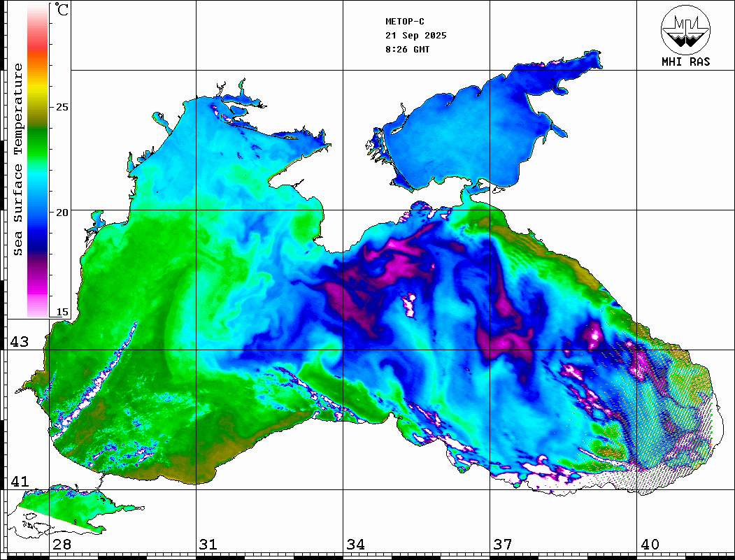Click the longitude label 37
This screenshot has height=560, width=735.
[x=502, y=545]
